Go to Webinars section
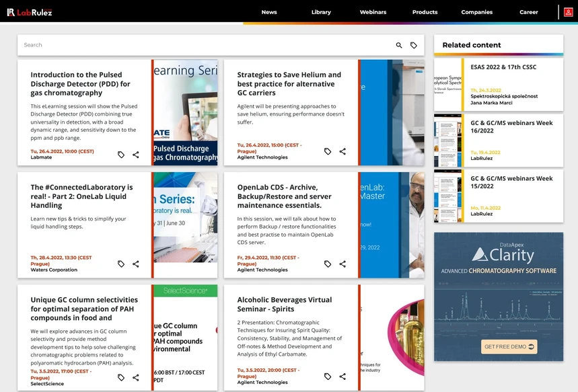 373,12
